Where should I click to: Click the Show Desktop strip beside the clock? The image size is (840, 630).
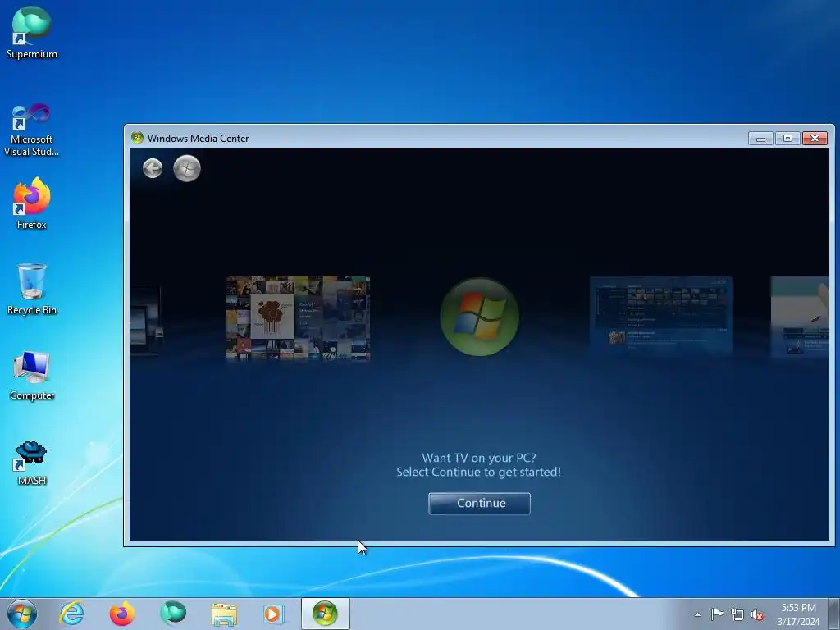(834, 614)
